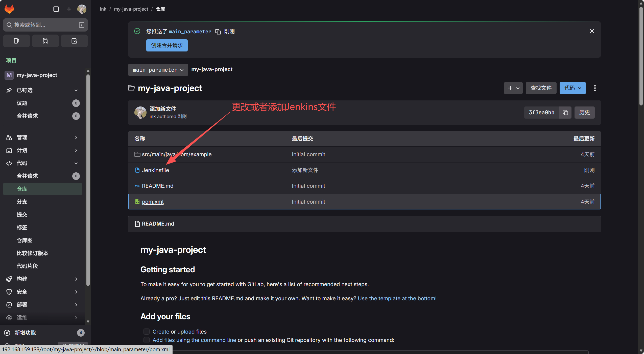Click the 搜索或转到 search field

(43, 25)
